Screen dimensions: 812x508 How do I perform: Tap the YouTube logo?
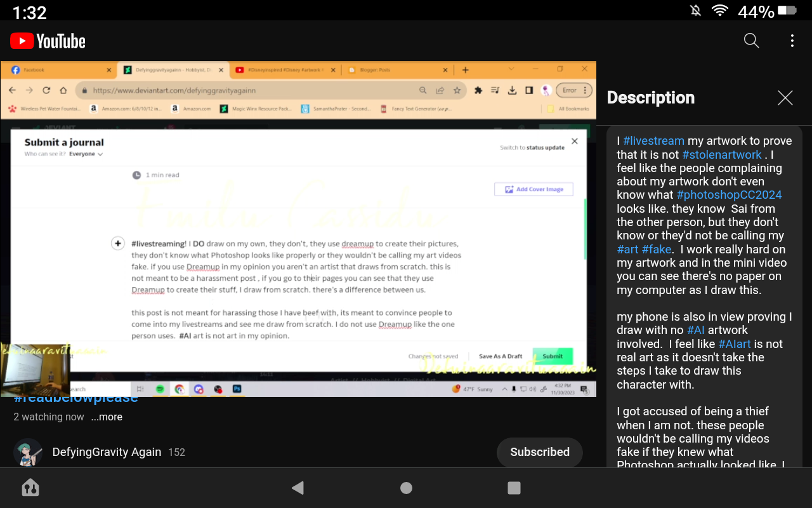(x=48, y=41)
